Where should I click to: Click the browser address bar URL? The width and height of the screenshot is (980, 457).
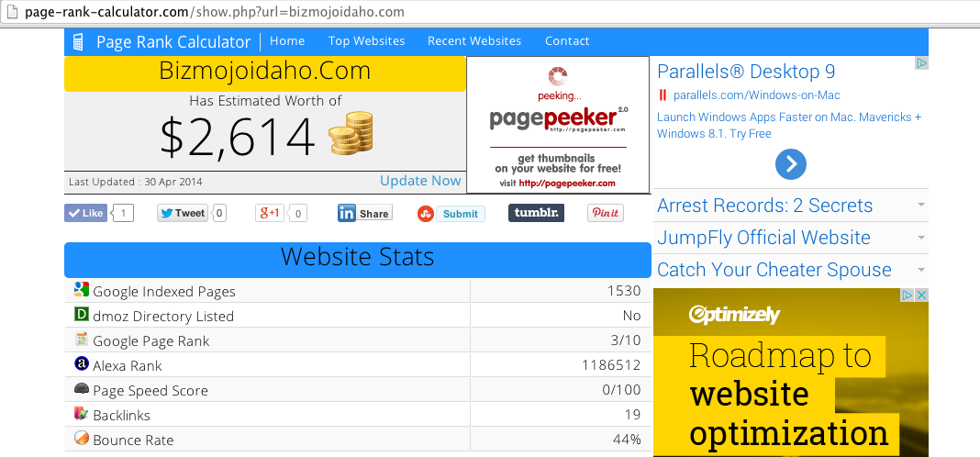click(215, 12)
